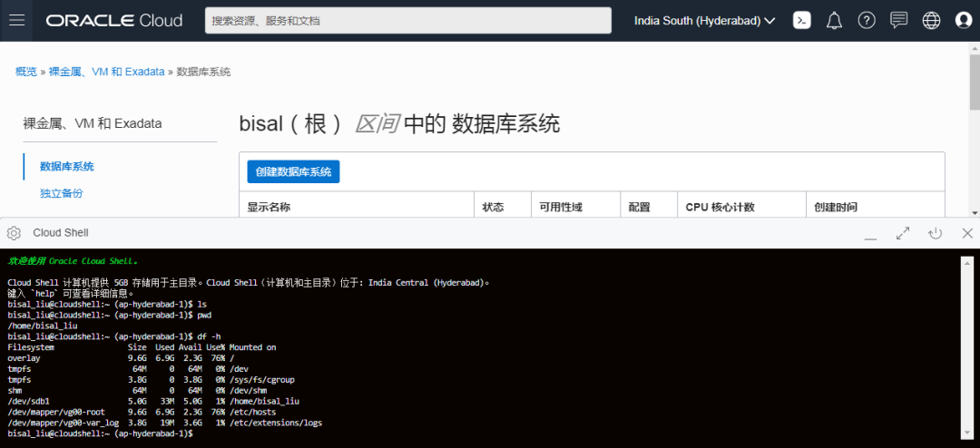Click the 显示名称 column header
Image resolution: width=980 pixels, height=448 pixels.
click(269, 207)
